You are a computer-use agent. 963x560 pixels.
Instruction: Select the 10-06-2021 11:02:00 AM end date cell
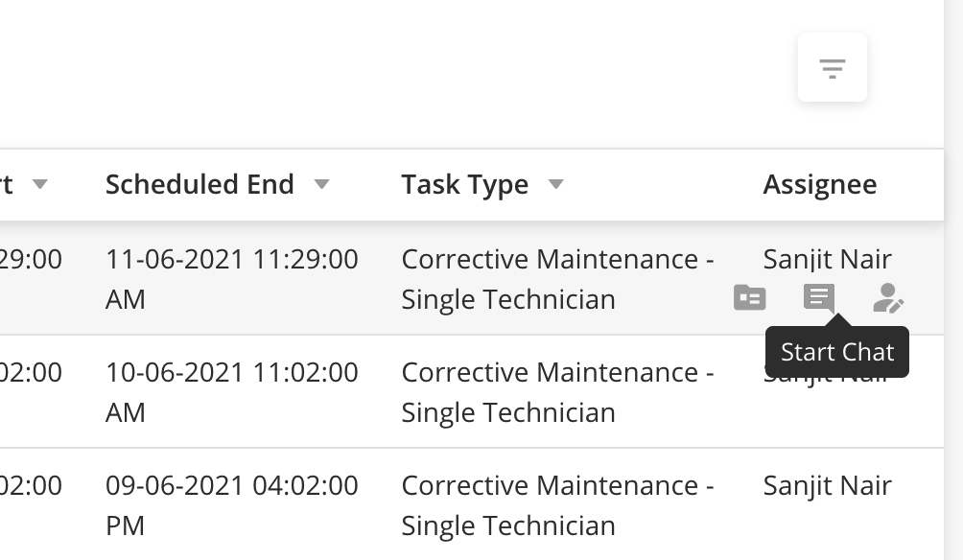(x=231, y=392)
